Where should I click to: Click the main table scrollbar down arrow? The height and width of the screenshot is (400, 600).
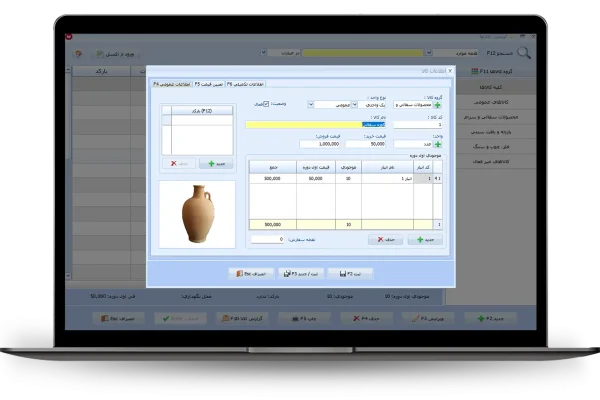68,276
